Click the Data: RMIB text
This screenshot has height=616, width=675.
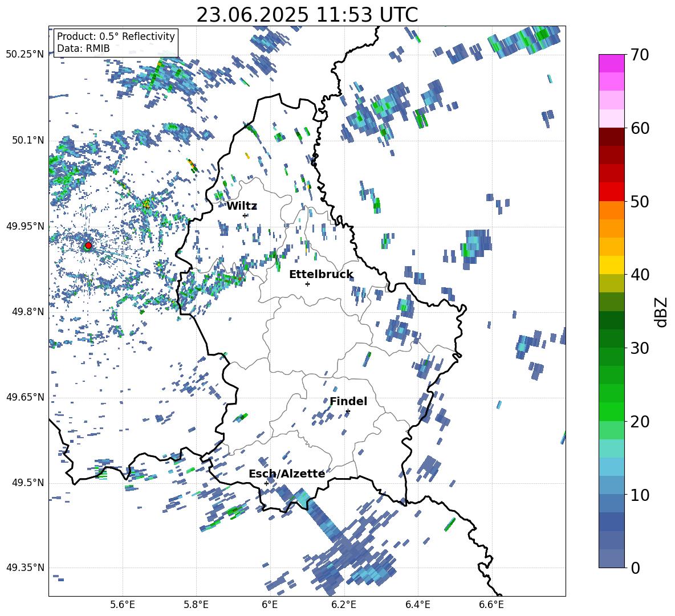83,48
